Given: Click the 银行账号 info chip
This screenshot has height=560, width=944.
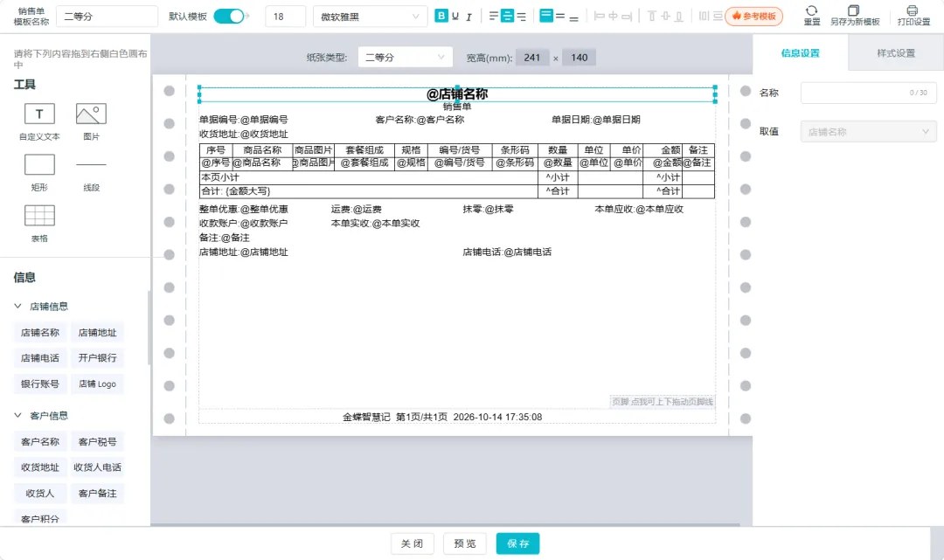Looking at the screenshot, I should (40, 384).
